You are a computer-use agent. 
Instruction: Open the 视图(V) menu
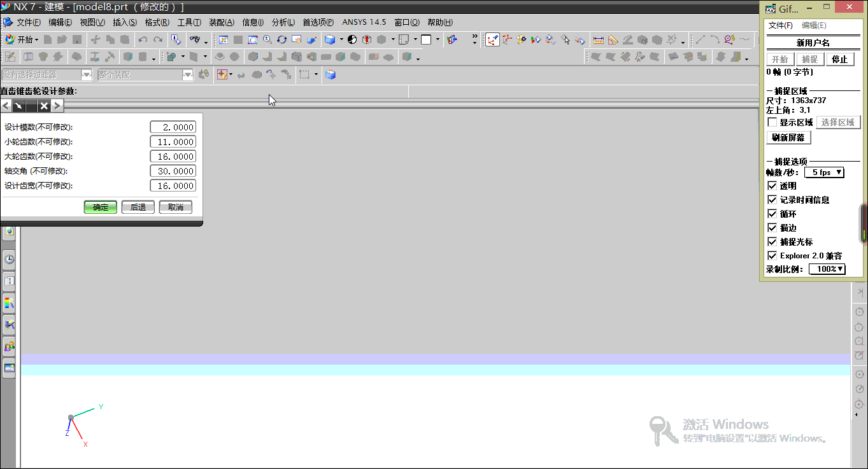[x=92, y=22]
